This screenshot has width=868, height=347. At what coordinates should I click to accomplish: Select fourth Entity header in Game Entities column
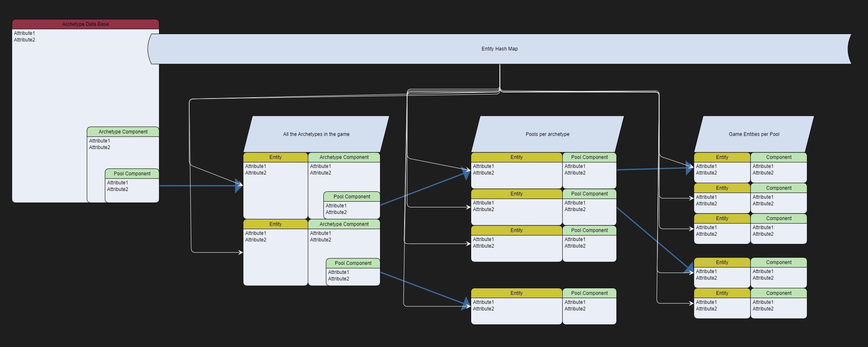[x=722, y=262]
